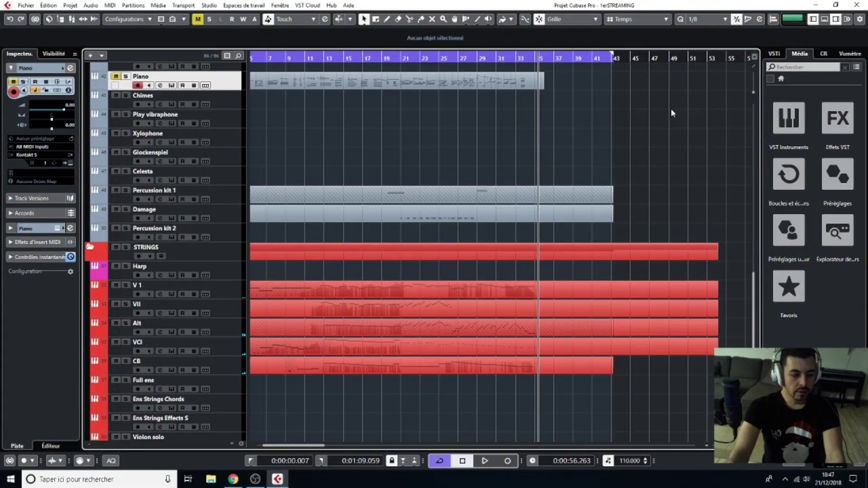868x488 pixels.
Task: Click the tempo value 110.000
Action: [629, 461]
